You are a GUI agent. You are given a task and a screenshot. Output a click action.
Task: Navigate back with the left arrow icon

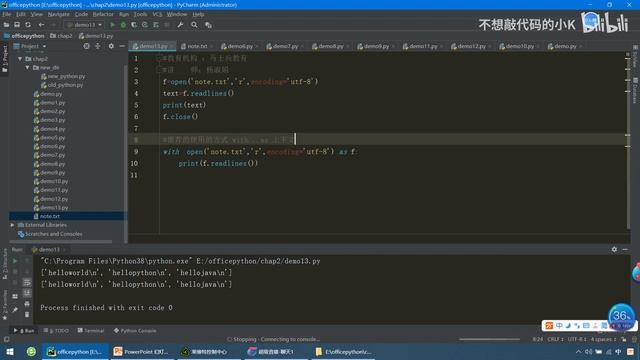tap(41, 25)
